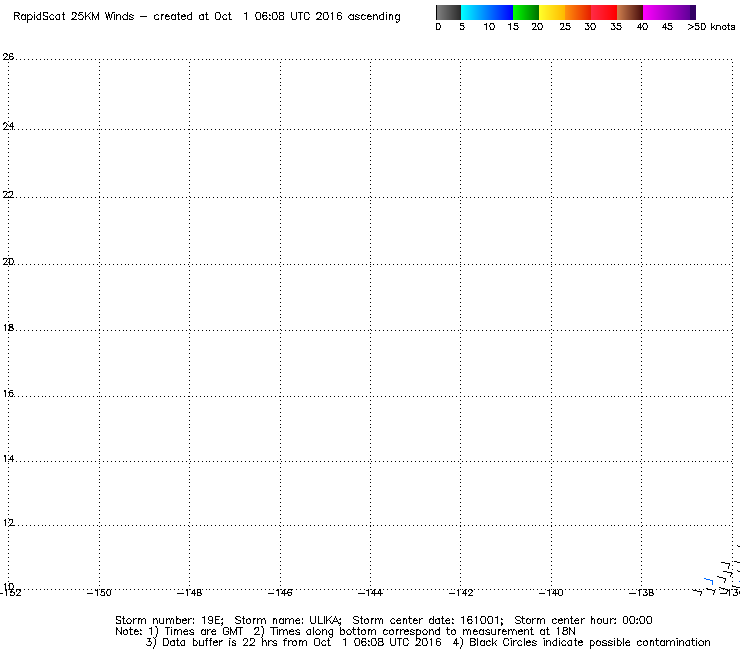Image resolution: width=740 pixels, height=650 pixels.
Task: Click the 'Storm name: ULIKA' text
Action: coord(288,620)
